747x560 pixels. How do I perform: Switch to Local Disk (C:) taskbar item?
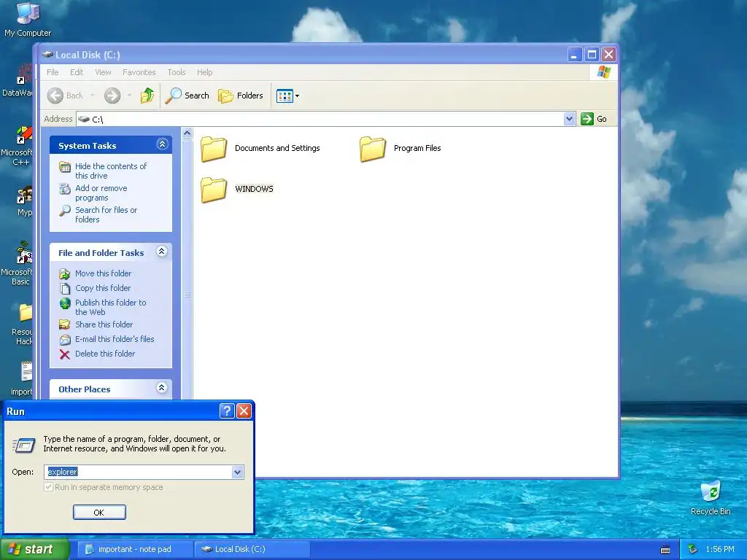(x=252, y=550)
